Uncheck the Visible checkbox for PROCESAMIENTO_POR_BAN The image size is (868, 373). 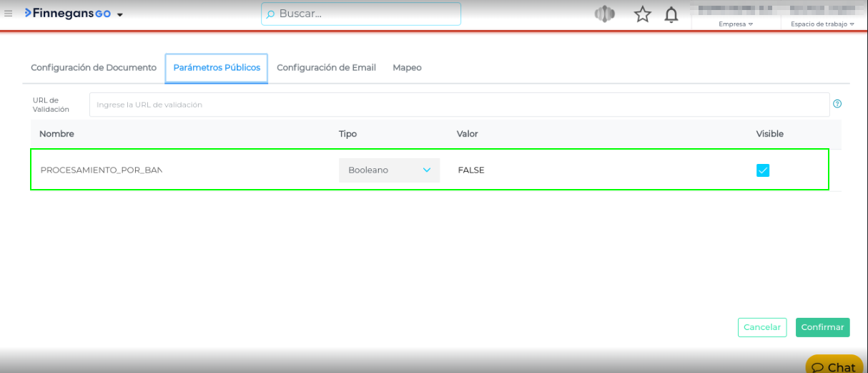(763, 170)
